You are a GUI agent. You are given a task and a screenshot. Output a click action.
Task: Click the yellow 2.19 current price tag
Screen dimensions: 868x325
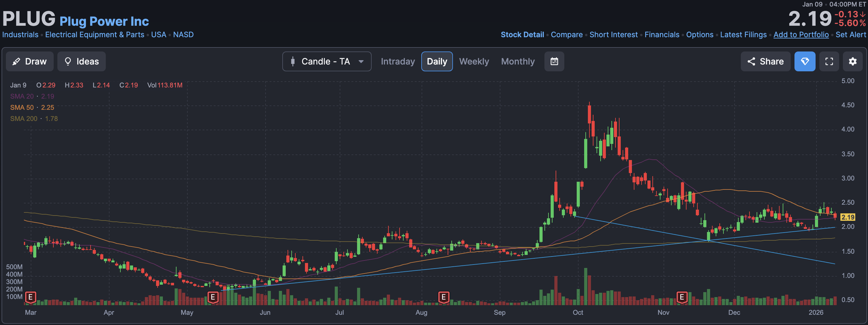coord(848,217)
